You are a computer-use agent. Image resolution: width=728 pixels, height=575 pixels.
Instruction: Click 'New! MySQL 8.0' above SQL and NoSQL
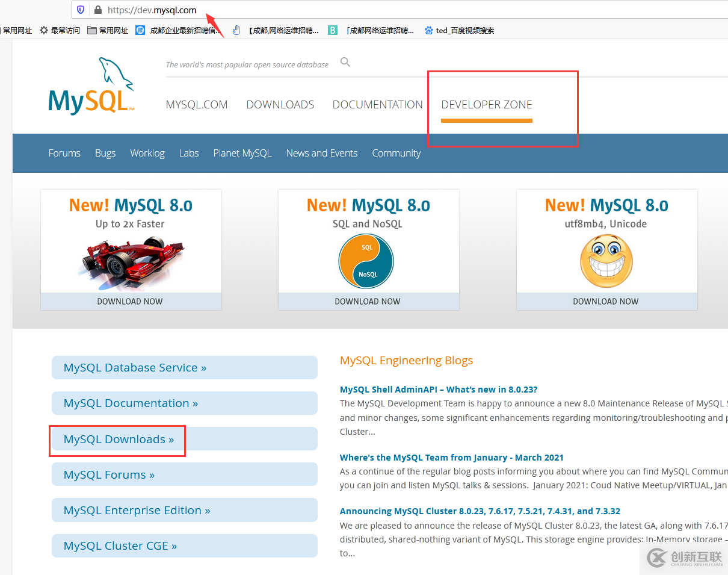pyautogui.click(x=368, y=205)
